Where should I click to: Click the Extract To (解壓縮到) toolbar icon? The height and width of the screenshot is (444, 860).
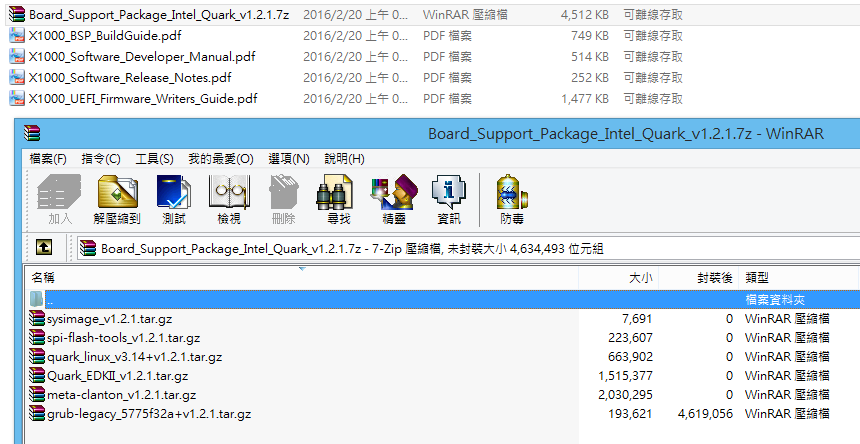[117, 192]
